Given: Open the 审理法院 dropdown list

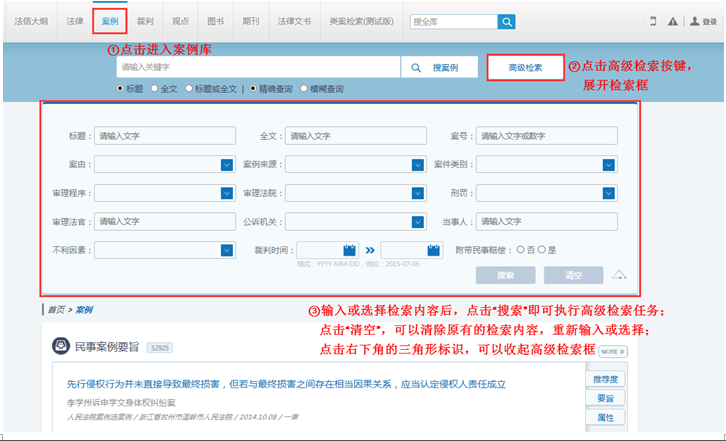Looking at the screenshot, I should [418, 193].
